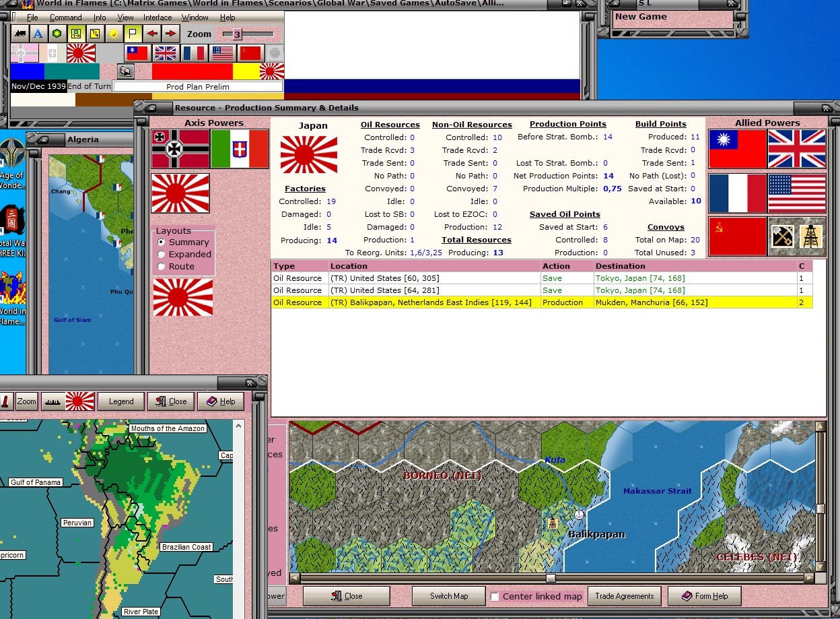
Task: Select the Communist China red flag in toolbar
Action: [x=250, y=53]
